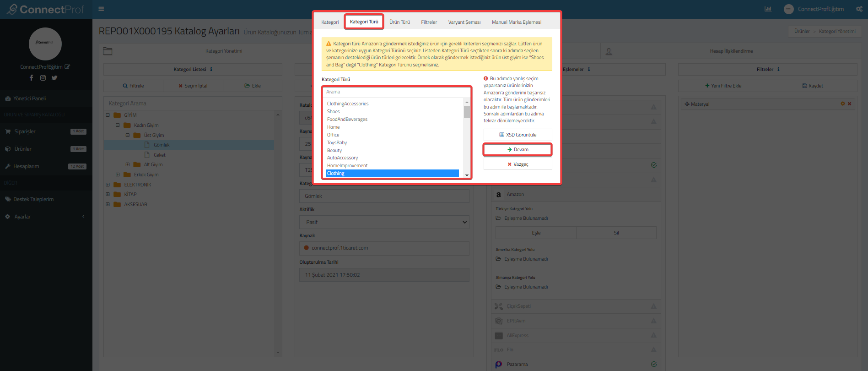Open ConnectProf Facebook page icon
The width and height of the screenshot is (868, 371).
click(31, 78)
